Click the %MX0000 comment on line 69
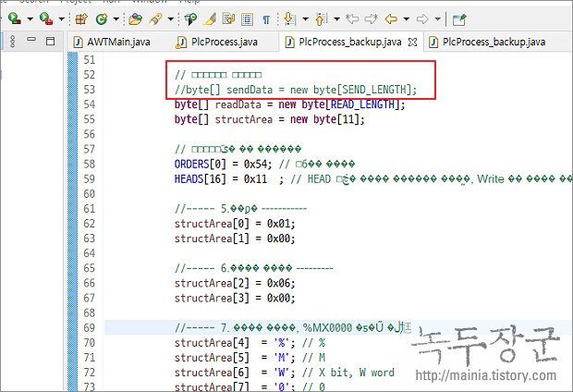Image resolution: width=573 pixels, height=392 pixels. 293,327
